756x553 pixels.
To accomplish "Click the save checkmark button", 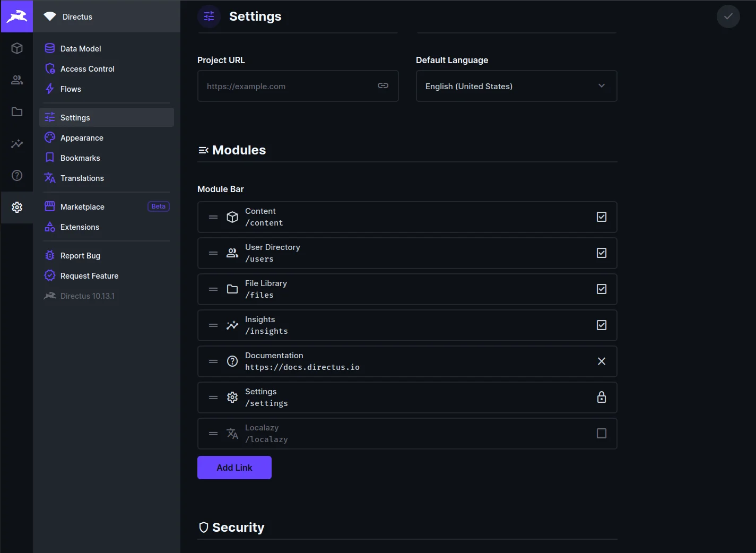I will tap(728, 16).
